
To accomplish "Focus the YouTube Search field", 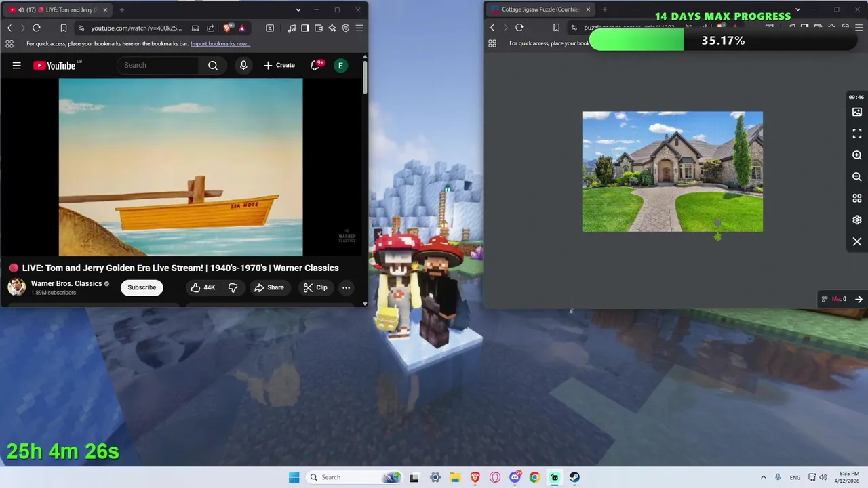I will pos(158,66).
